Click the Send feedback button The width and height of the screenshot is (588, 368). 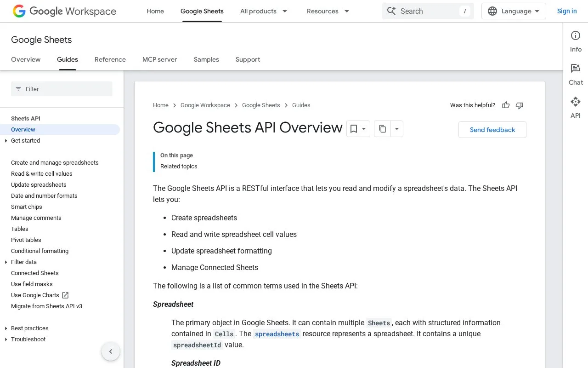click(492, 130)
